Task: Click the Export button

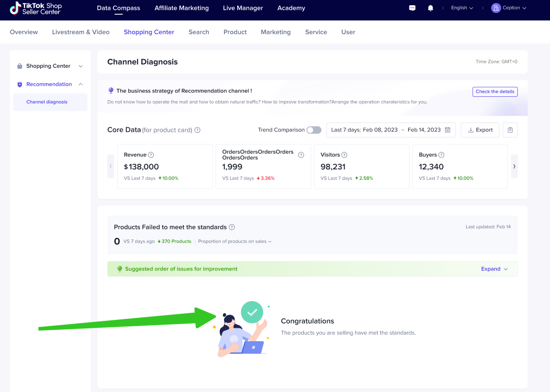Action: (480, 130)
